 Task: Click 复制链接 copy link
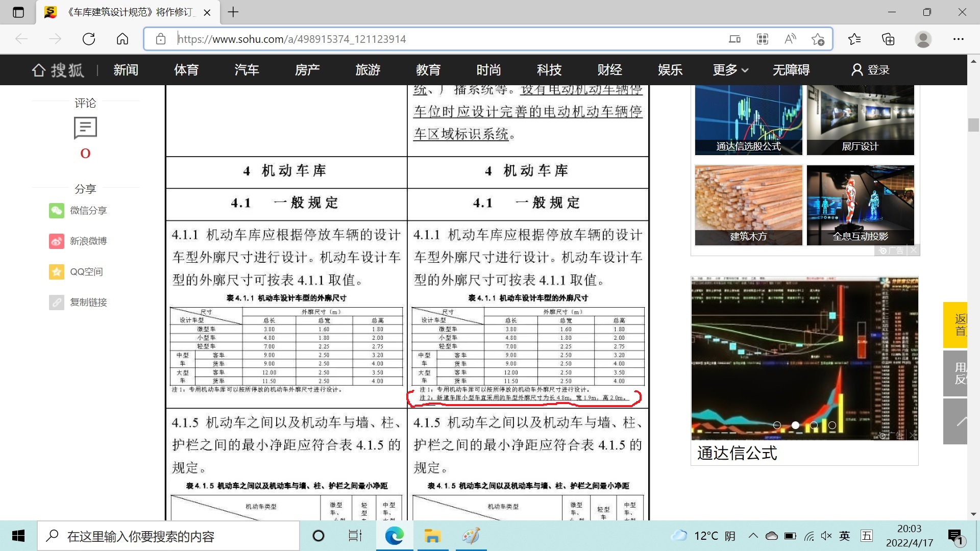[x=78, y=302]
